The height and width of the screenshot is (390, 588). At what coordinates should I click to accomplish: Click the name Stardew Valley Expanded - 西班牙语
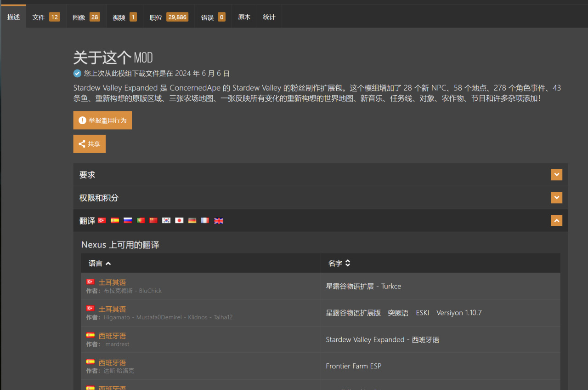click(x=382, y=339)
